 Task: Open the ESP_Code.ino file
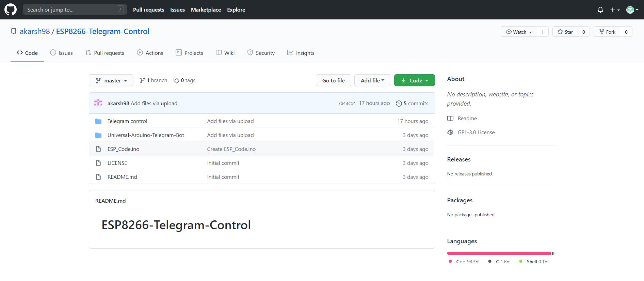pos(123,149)
